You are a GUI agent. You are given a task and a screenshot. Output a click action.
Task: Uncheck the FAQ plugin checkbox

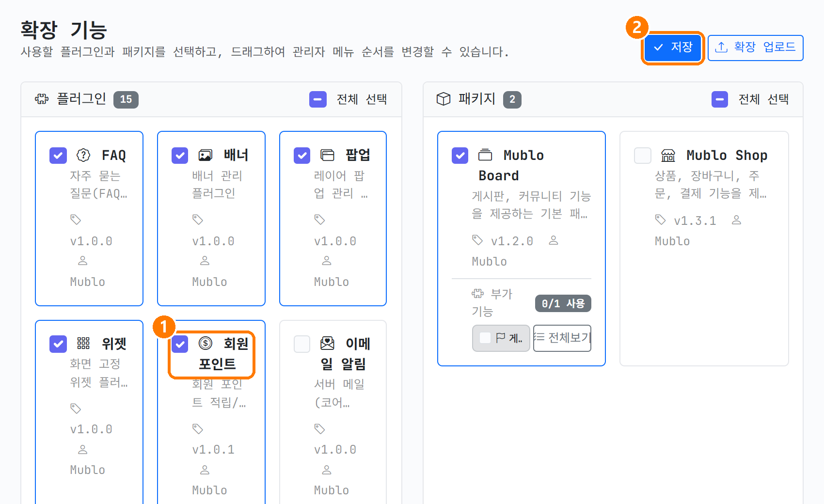pyautogui.click(x=58, y=156)
